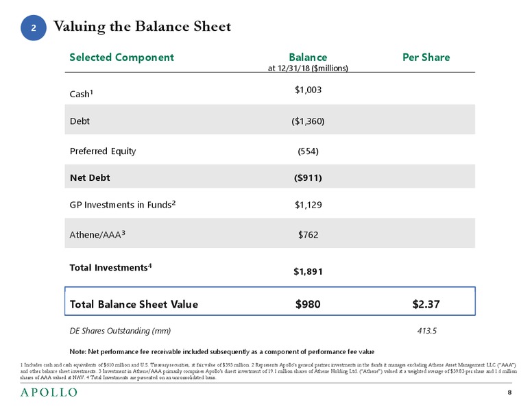
Task: Click the 'Athene/AAA' row label
Action: [97, 234]
